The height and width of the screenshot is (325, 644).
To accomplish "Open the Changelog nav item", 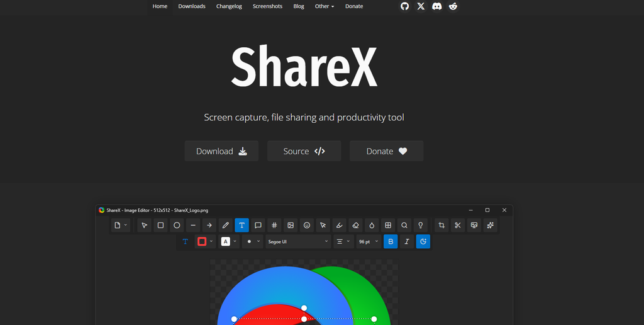I will point(229,6).
